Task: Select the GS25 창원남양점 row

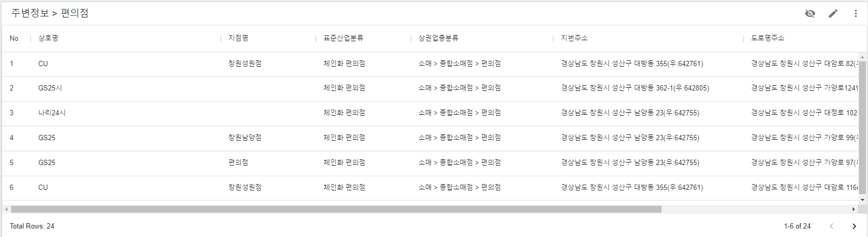Action: 430,138
